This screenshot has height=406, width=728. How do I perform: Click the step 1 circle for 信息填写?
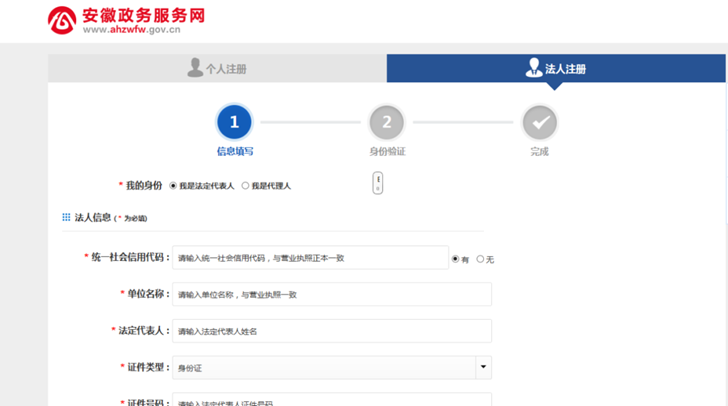[234, 122]
